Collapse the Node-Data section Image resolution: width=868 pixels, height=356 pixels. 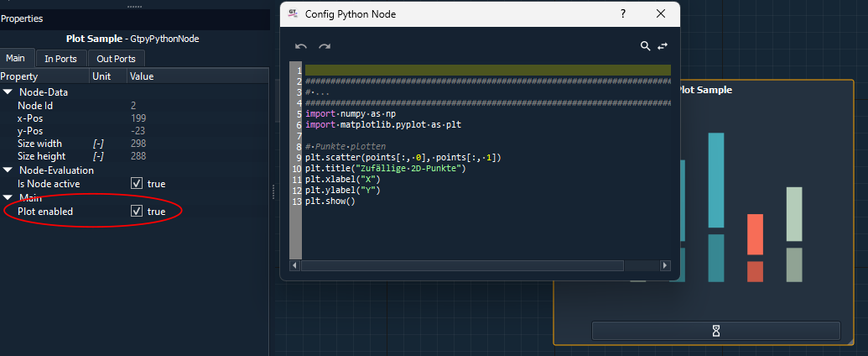(x=8, y=92)
